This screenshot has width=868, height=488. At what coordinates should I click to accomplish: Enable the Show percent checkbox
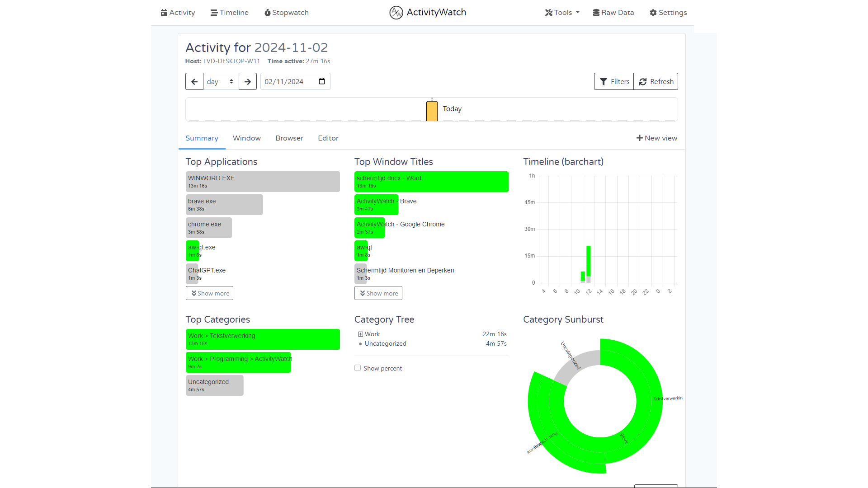coord(358,368)
